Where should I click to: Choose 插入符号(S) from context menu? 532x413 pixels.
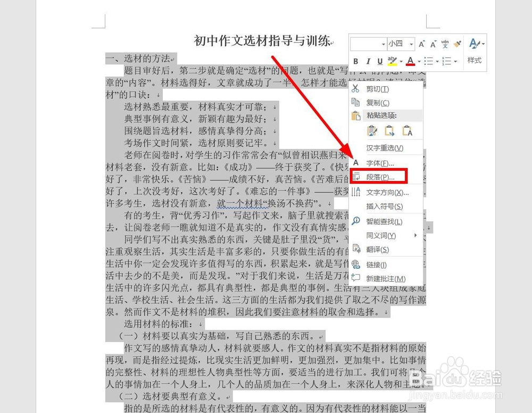pos(386,206)
